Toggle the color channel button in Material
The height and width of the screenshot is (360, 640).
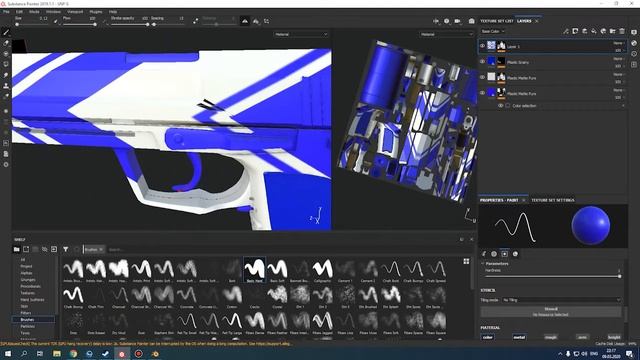[x=488, y=337]
